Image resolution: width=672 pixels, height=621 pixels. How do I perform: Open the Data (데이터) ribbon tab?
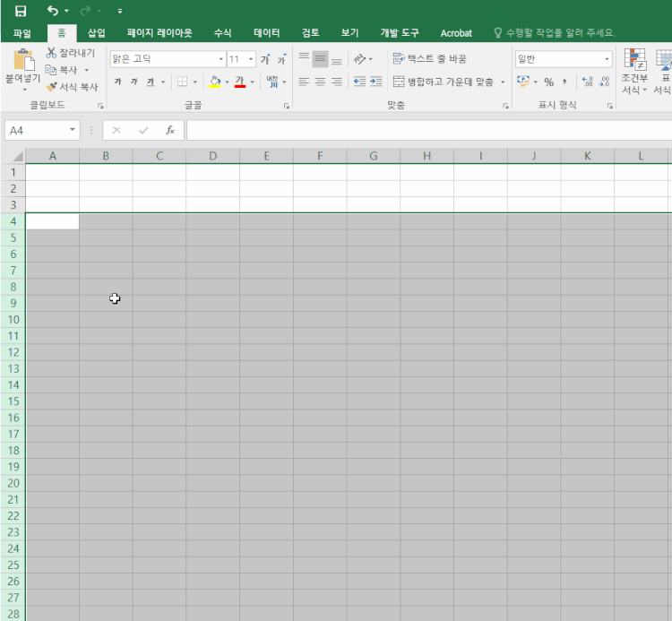pyautogui.click(x=266, y=33)
